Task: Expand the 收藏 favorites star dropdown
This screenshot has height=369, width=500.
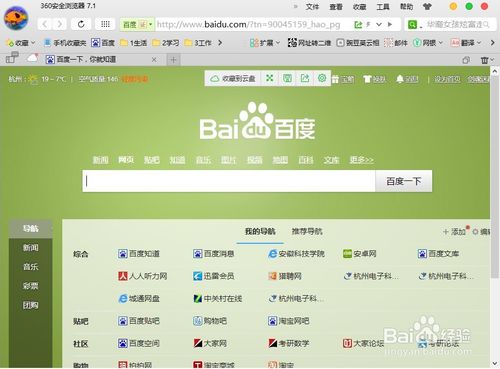Action: [x=21, y=43]
